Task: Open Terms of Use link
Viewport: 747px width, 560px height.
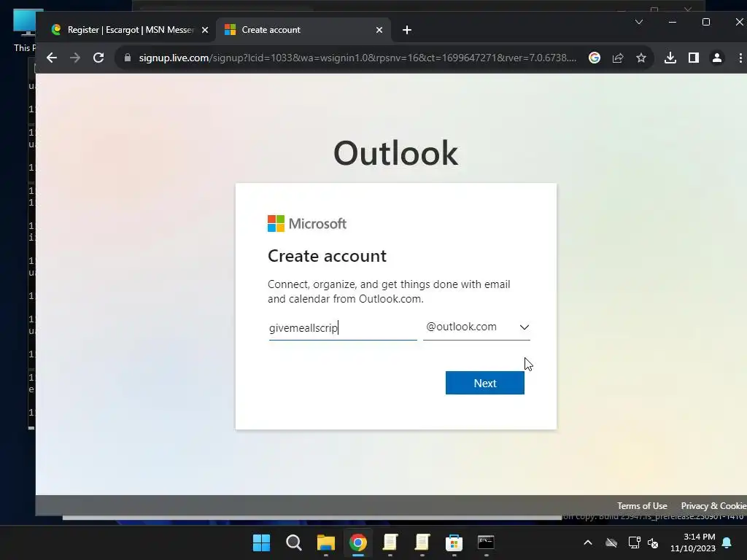Action: tap(642, 506)
